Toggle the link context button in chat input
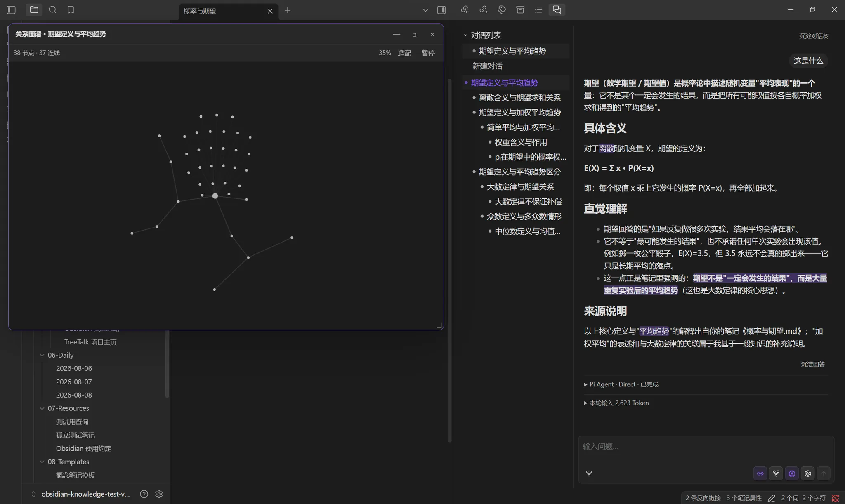Image resolution: width=845 pixels, height=504 pixels. click(x=760, y=473)
